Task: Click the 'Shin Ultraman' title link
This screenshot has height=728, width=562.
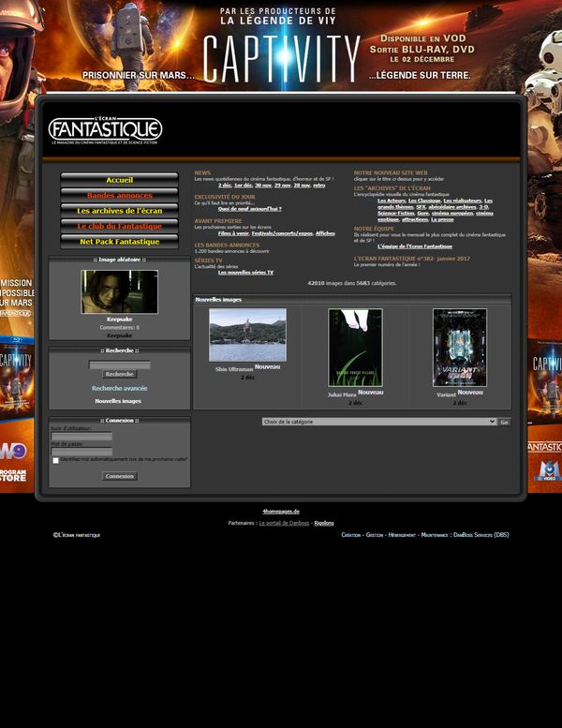Action: (234, 369)
